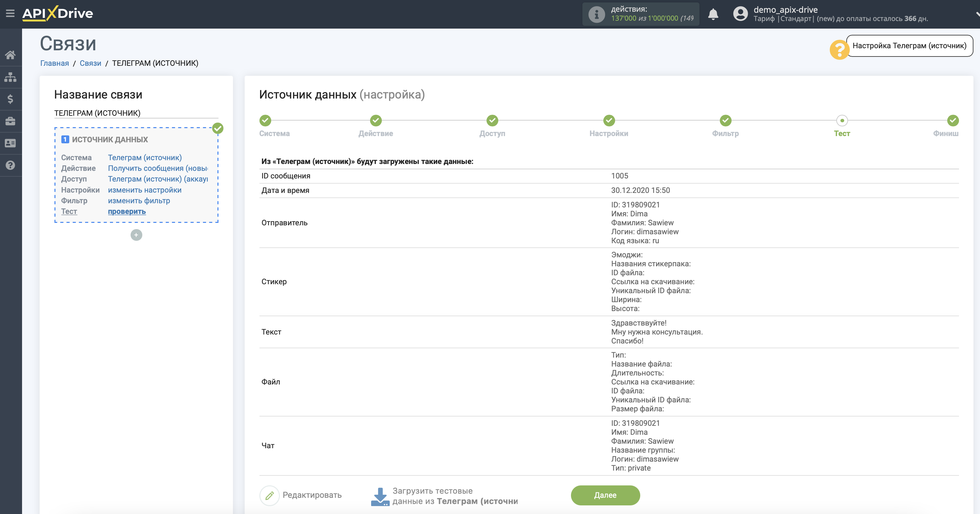The width and height of the screenshot is (980, 514).
Task: Open Связи breadcrumb link
Action: [x=91, y=63]
